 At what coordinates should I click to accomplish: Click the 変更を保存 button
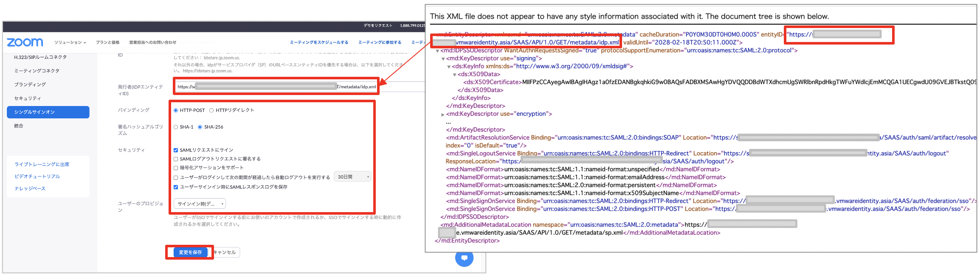coord(190,252)
